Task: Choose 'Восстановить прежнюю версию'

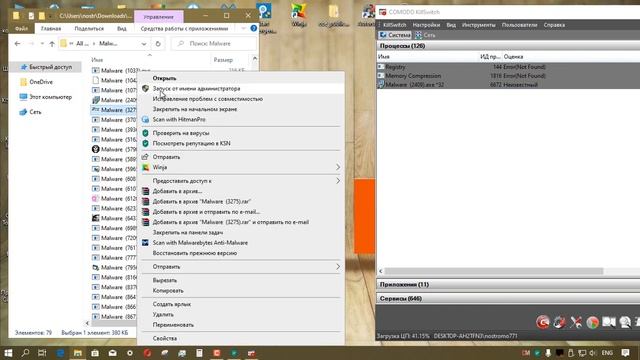Action: [195, 253]
